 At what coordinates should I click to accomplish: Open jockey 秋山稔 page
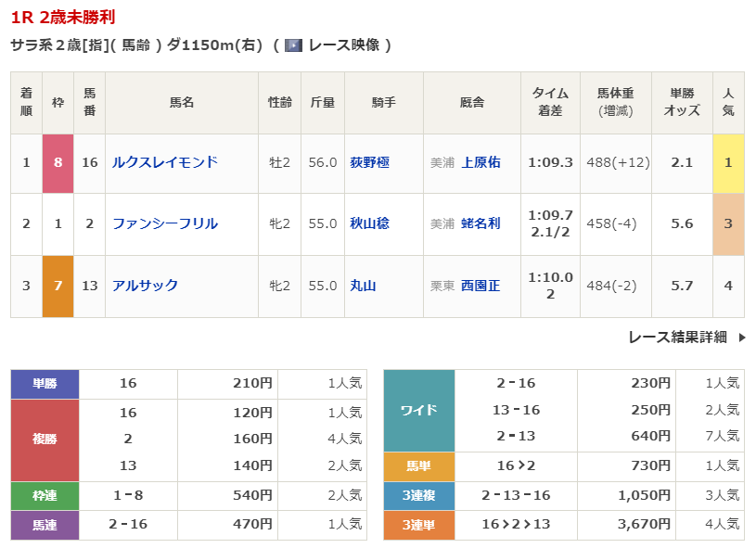(x=369, y=223)
